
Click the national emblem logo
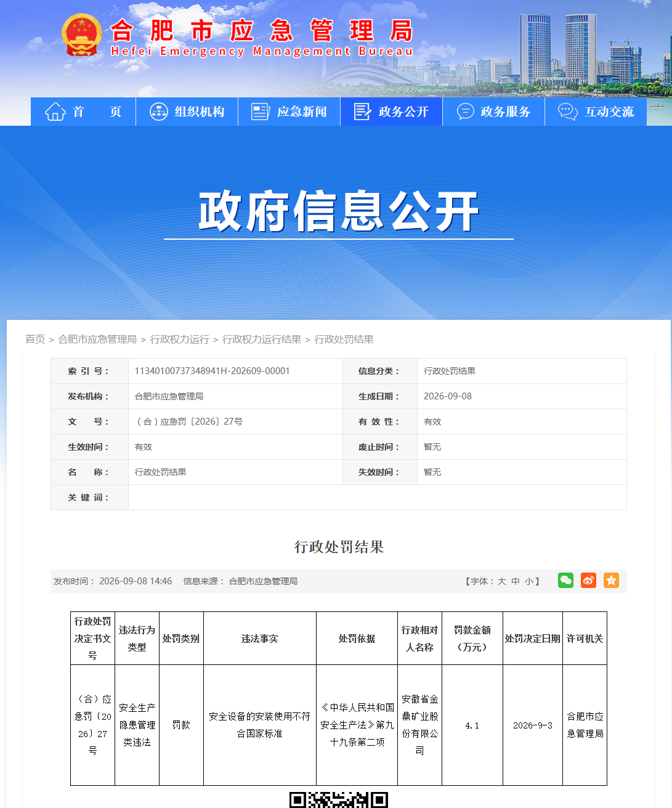coord(81,35)
